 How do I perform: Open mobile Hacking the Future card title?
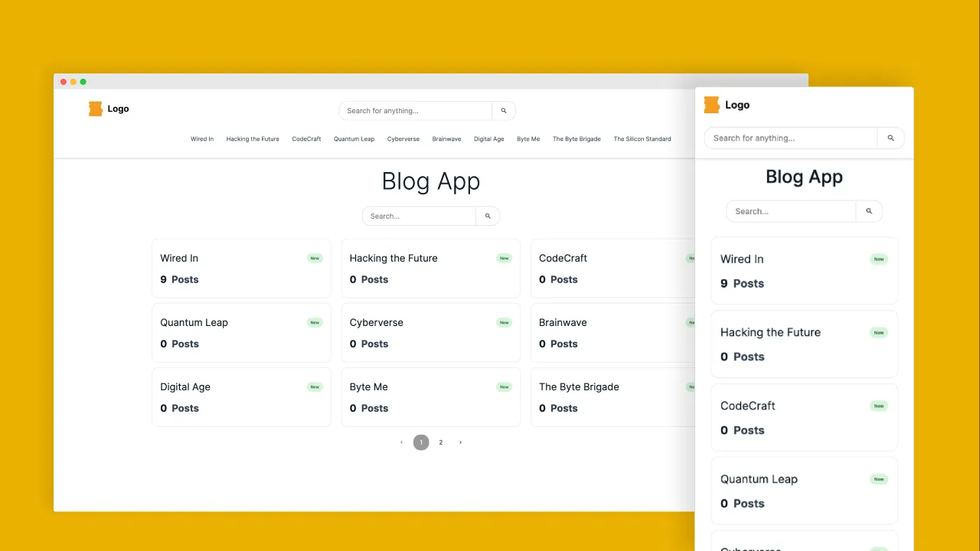770,333
